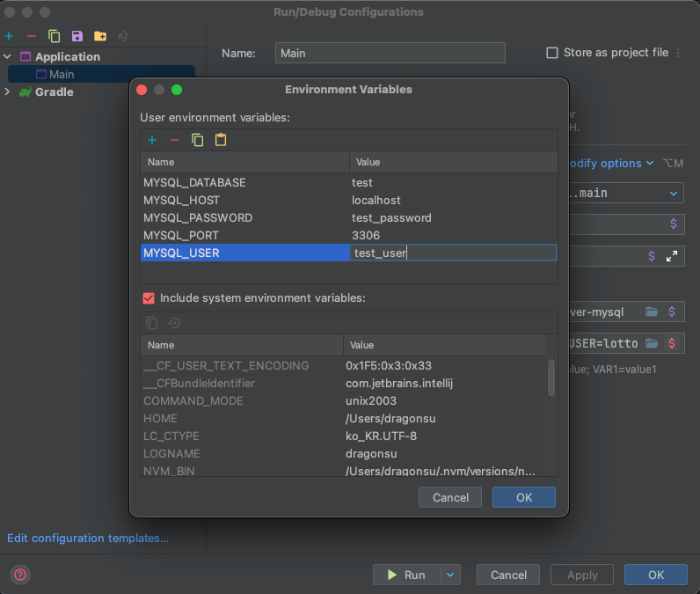The height and width of the screenshot is (594, 700).
Task: Select the MYSQL_HOST variable name
Action: tap(181, 200)
